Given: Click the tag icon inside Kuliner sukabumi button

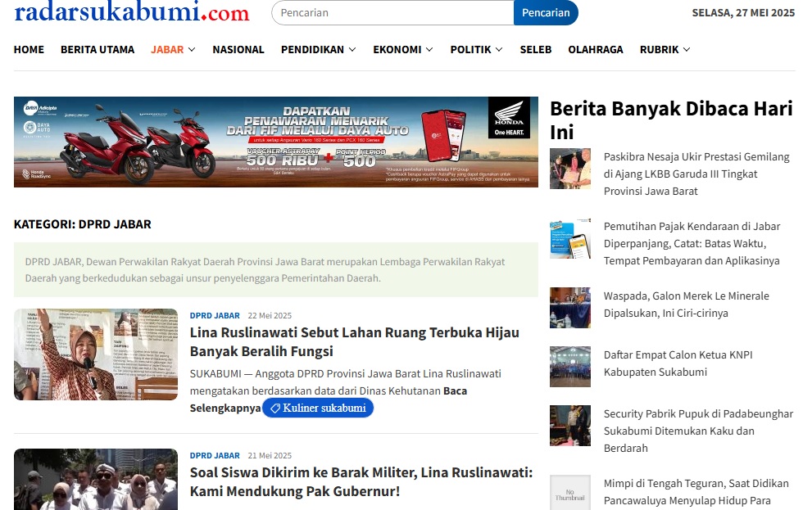Looking at the screenshot, I should (275, 408).
